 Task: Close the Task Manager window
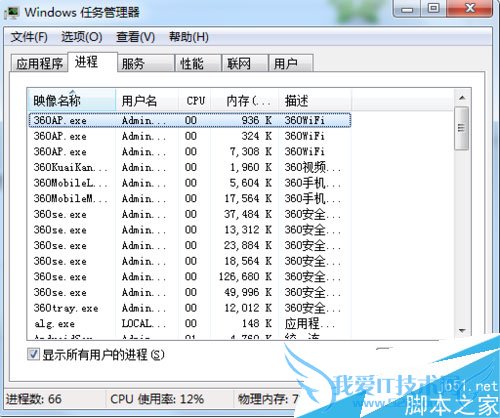470,9
